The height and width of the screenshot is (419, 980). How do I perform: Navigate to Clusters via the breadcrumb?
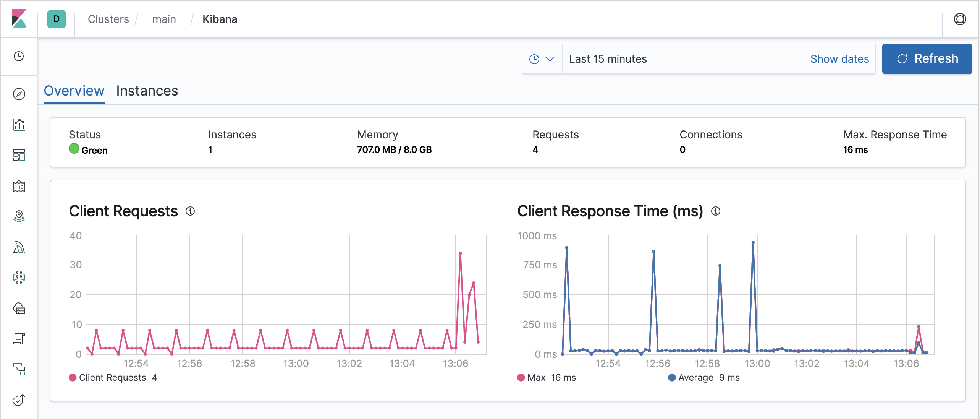108,19
